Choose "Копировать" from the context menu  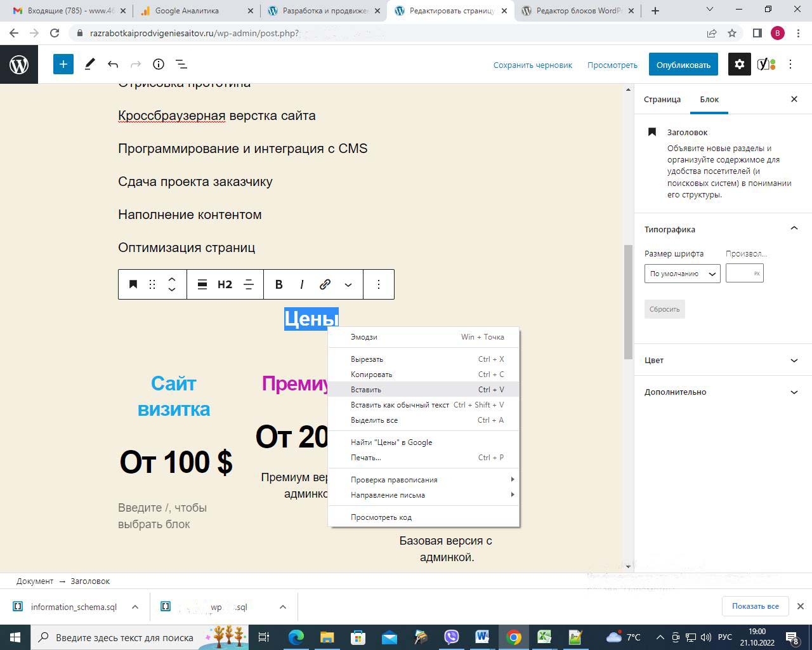[372, 375]
